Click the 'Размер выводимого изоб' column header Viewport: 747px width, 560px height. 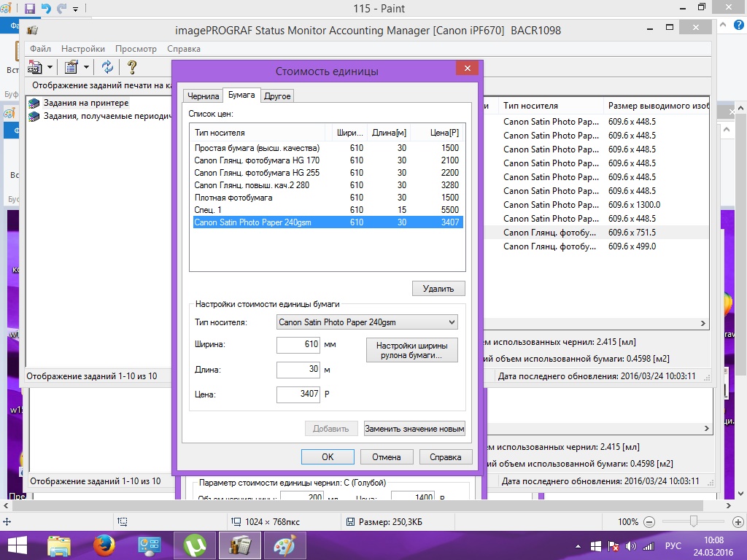point(657,106)
